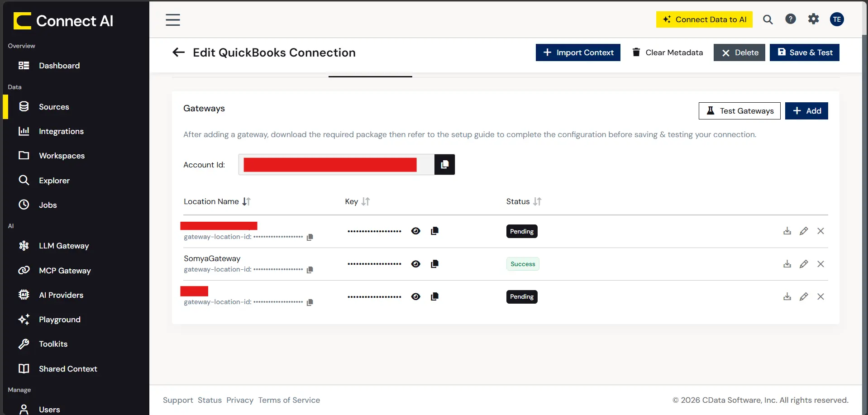Click Save & Test button
Screen dimensions: 868x415
(805, 52)
